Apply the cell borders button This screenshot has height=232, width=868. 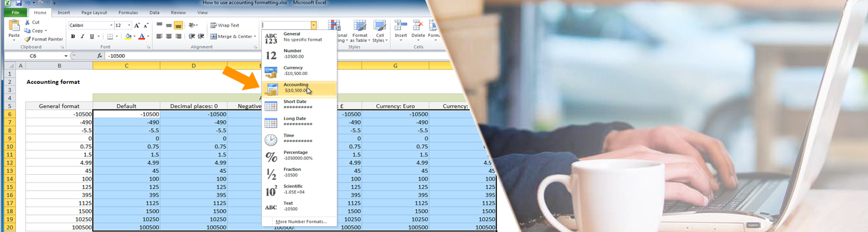tap(110, 37)
